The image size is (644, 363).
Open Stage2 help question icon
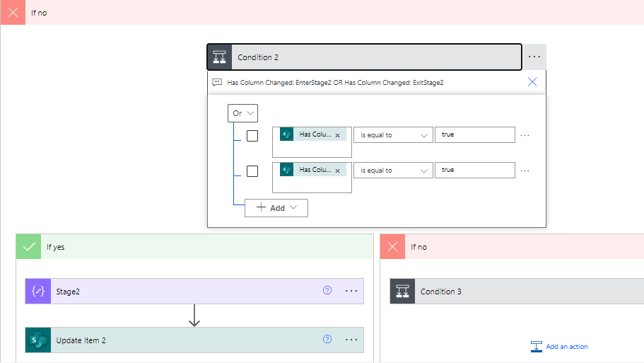tap(327, 290)
